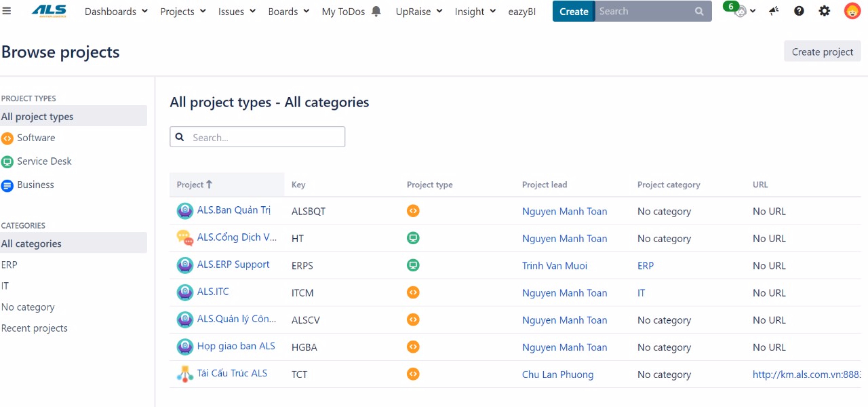Open the Administration gear icon
Image resolution: width=868 pixels, height=407 pixels.
[825, 11]
